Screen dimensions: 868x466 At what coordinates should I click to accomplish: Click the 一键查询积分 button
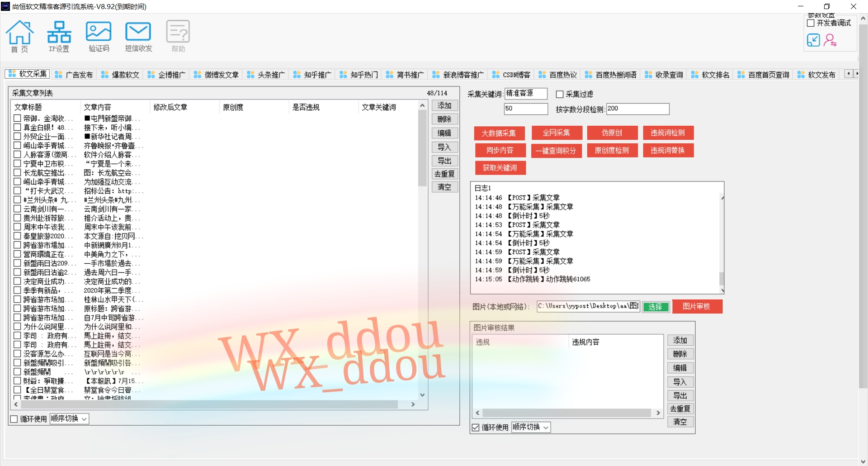pos(557,151)
